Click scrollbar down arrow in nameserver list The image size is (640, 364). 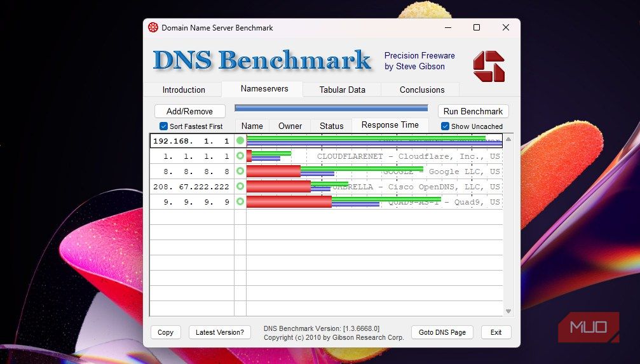(x=508, y=311)
